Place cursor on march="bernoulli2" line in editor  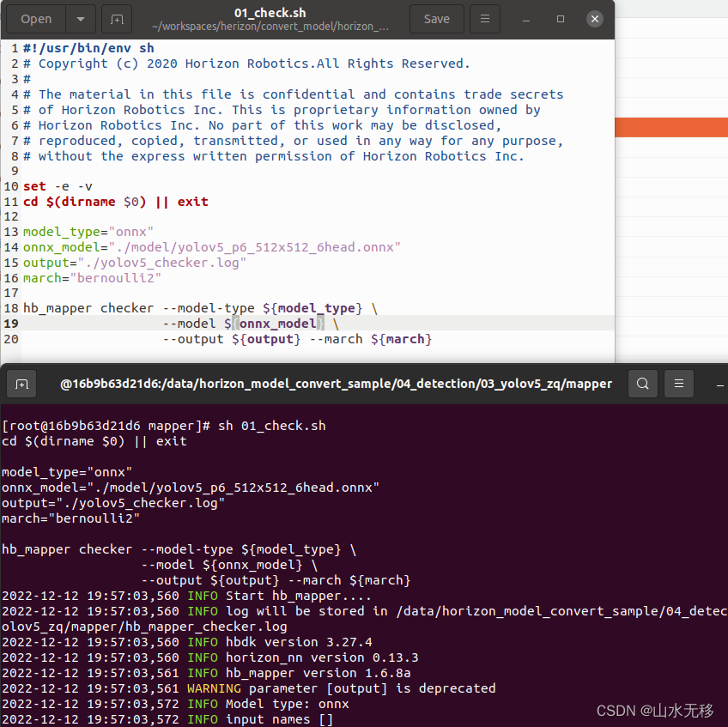pyautogui.click(x=92, y=278)
